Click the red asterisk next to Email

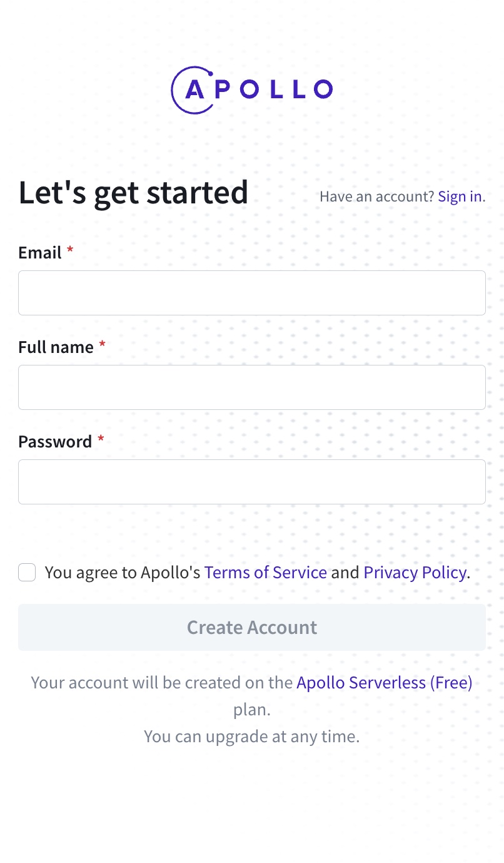[x=69, y=250]
